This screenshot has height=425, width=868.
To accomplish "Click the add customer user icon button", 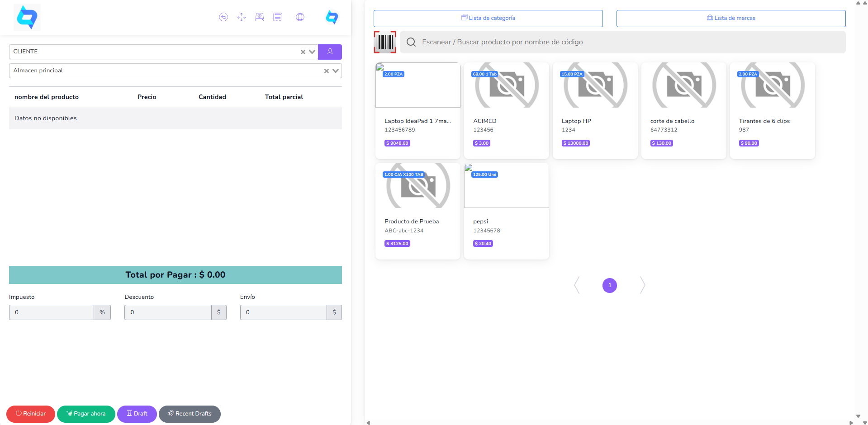I will click(x=330, y=52).
